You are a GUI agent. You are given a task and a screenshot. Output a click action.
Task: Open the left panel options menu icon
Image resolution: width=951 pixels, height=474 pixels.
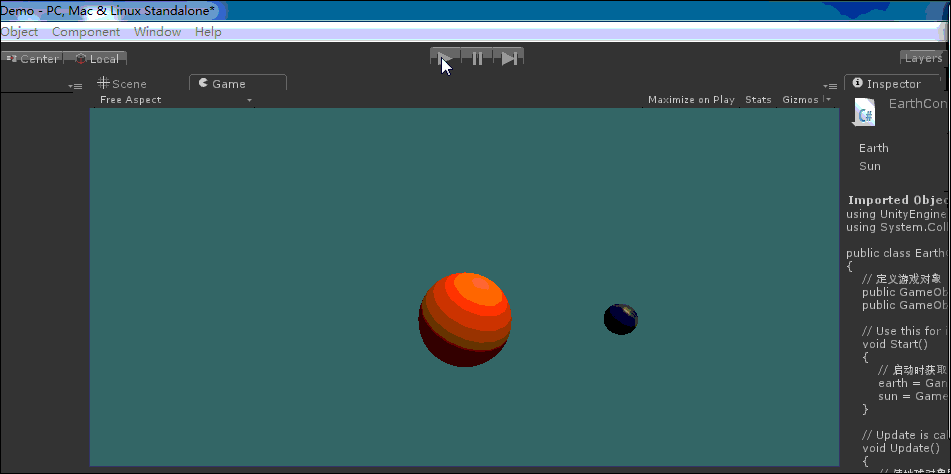click(75, 87)
